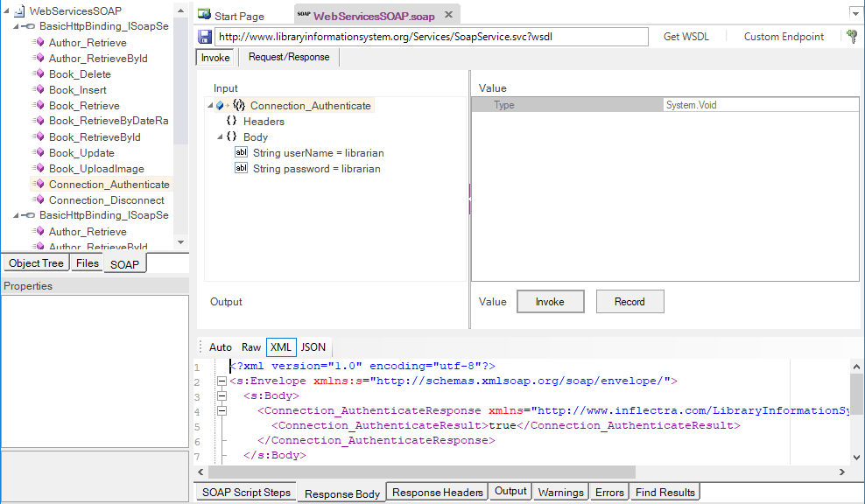This screenshot has height=504, width=865.
Task: Open the Response Headers tab
Action: [x=436, y=491]
